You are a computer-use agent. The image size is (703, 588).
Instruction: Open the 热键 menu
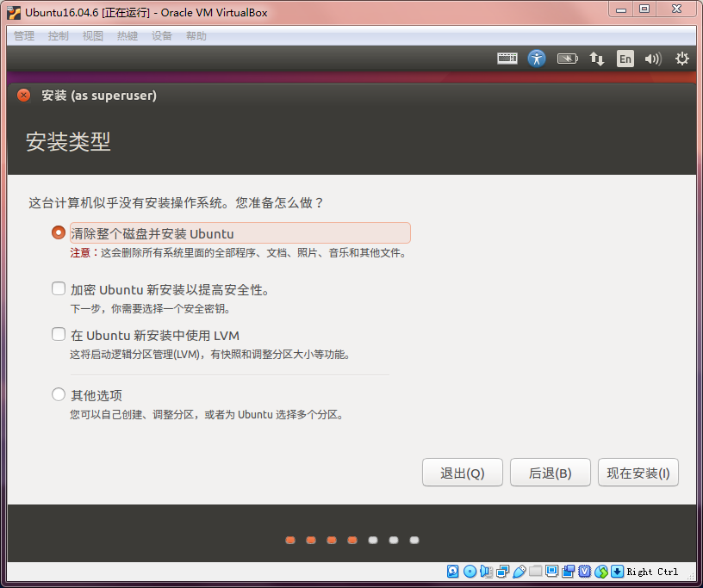pyautogui.click(x=128, y=36)
